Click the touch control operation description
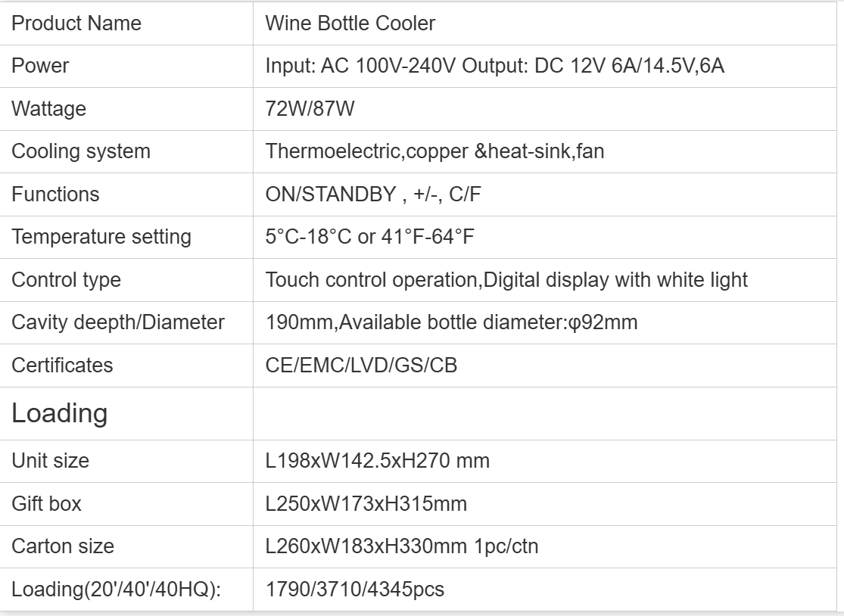Screen dimensions: 844x616 [506, 280]
